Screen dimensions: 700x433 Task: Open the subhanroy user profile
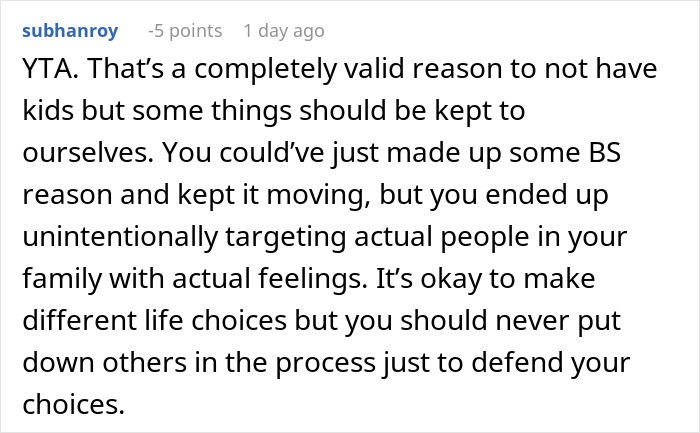click(x=72, y=31)
